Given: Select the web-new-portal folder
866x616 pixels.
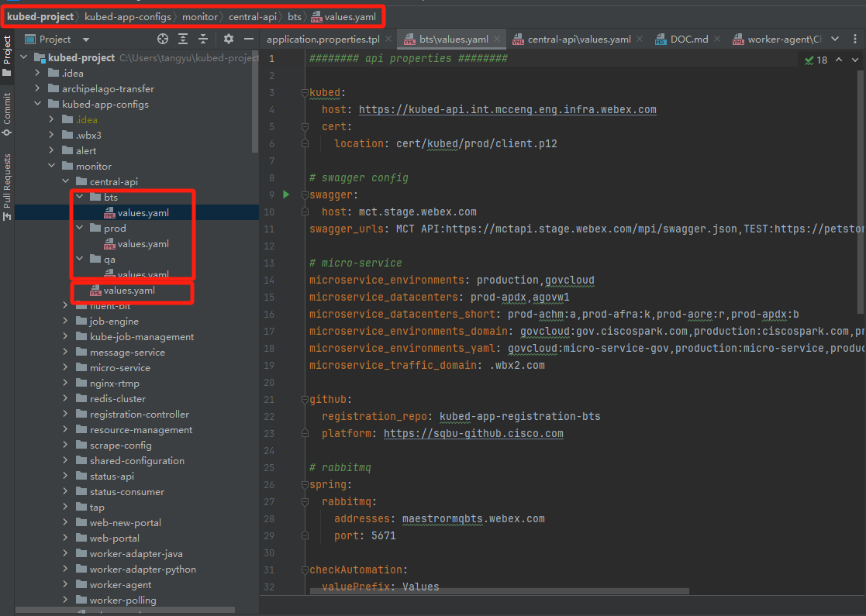Looking at the screenshot, I should [x=118, y=522].
